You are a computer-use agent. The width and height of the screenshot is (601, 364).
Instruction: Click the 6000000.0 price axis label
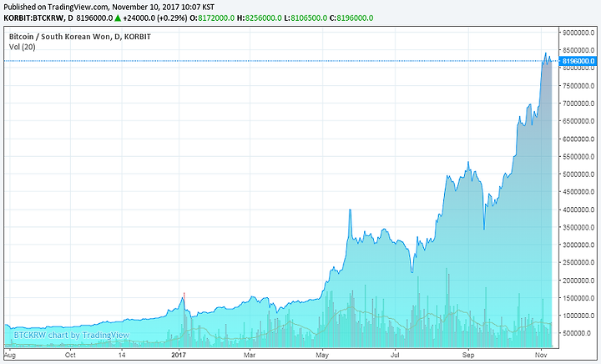tap(578, 139)
